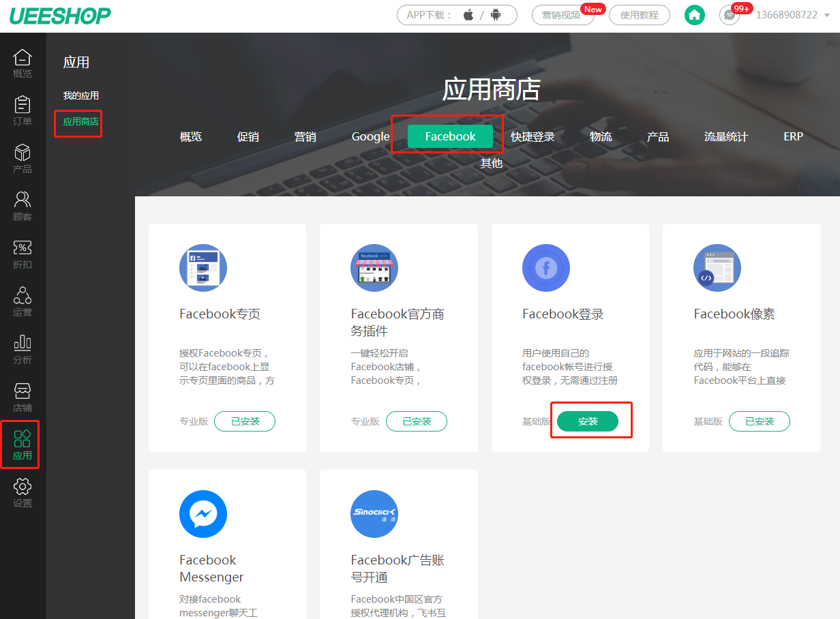The image size is (840, 619).
Task: Open the 营销视频 button in header
Action: tap(563, 15)
